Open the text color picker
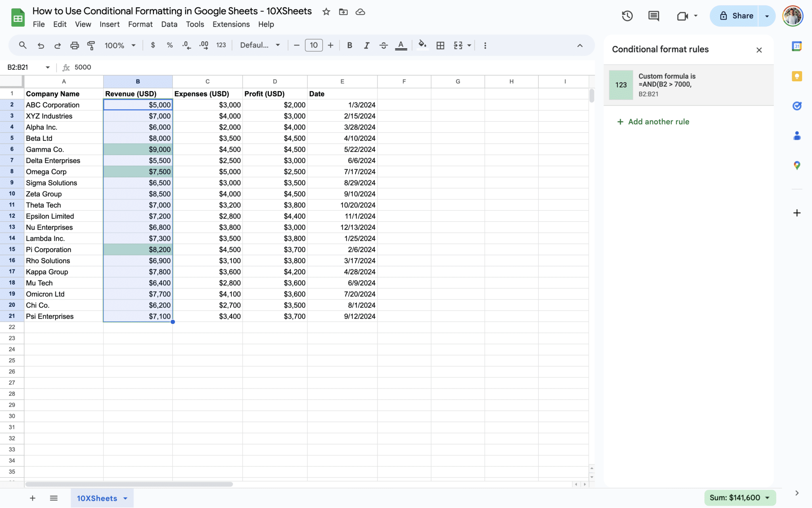The width and height of the screenshot is (812, 508). pyautogui.click(x=401, y=45)
